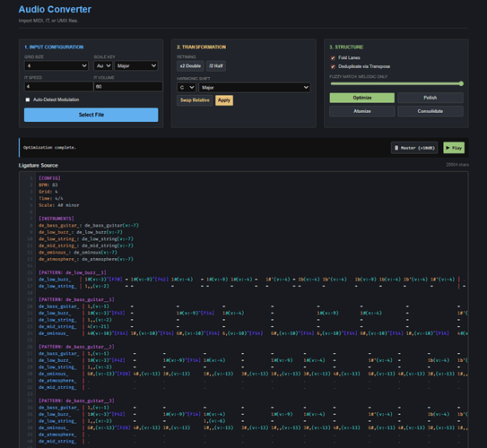
Task: Open the Grid Size dropdown
Action: (57, 65)
